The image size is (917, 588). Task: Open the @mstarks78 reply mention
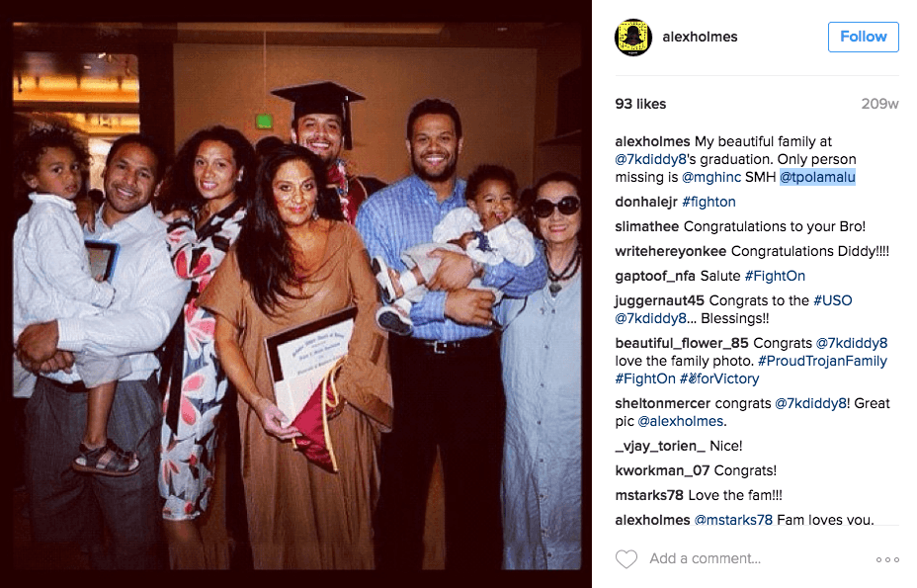tap(733, 520)
